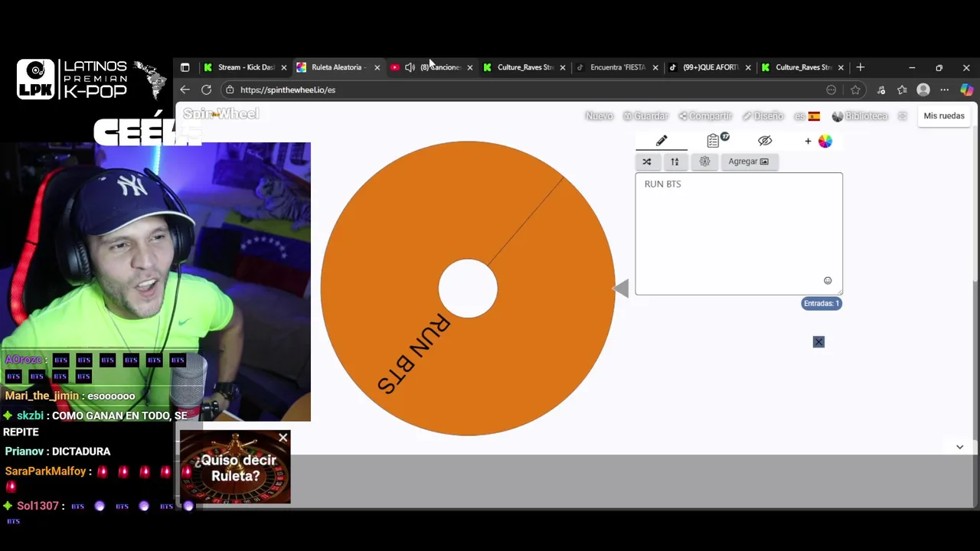Reload the page

[x=206, y=90]
